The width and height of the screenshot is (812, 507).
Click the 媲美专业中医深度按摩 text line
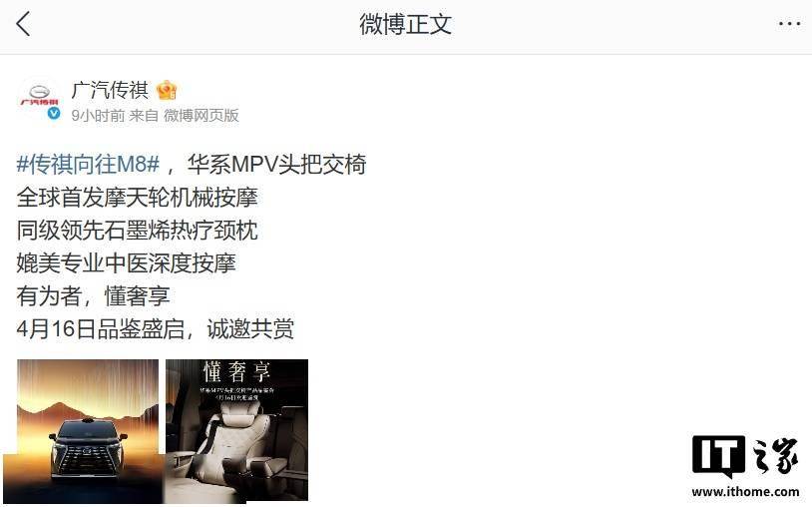[127, 263]
